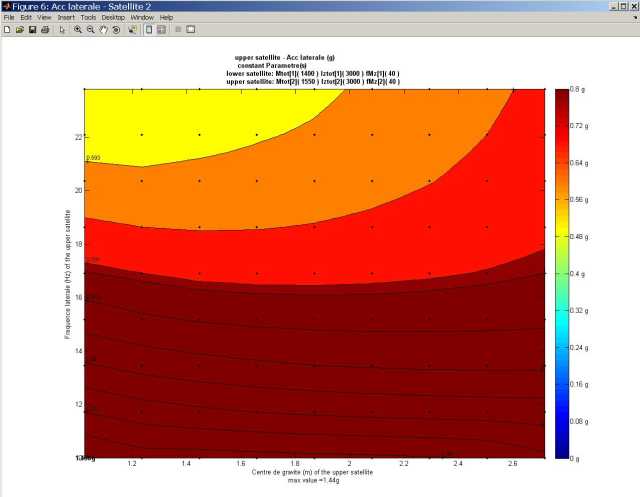
Task: Activate the Pan hand tool
Action: point(103,30)
